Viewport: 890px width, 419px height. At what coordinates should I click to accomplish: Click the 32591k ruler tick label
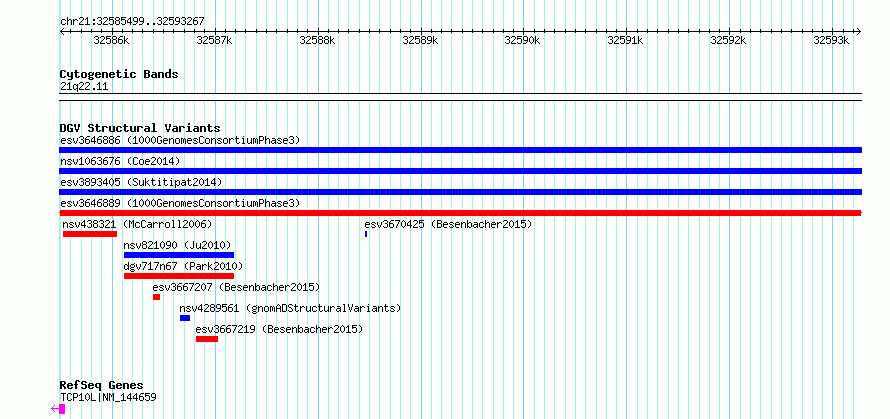625,40
